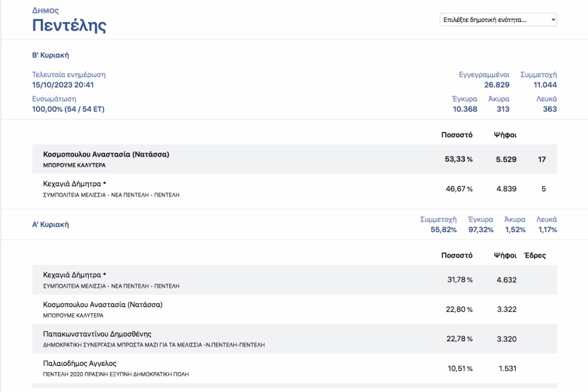Click the turnout count 11.044

click(545, 85)
